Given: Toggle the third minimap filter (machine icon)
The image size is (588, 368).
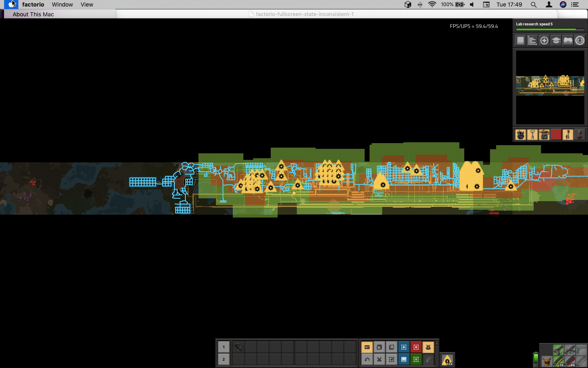Looking at the screenshot, I should pyautogui.click(x=544, y=135).
